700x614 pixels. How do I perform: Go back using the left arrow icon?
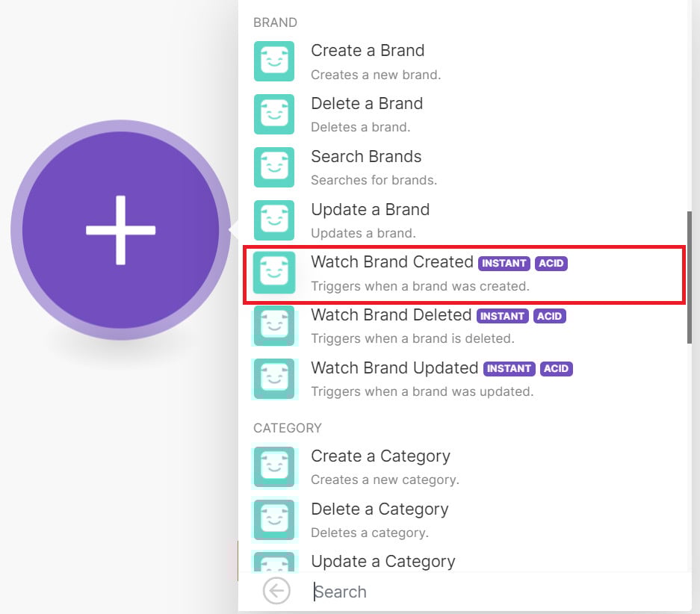[x=276, y=591]
